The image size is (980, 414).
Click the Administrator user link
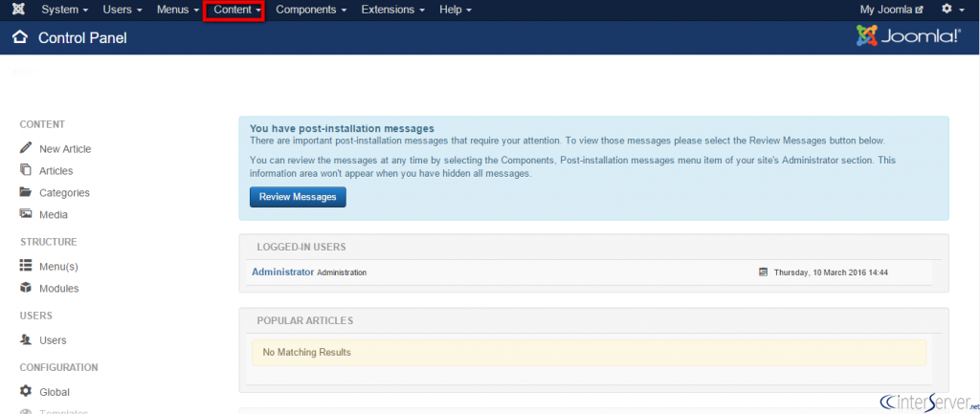click(x=282, y=272)
